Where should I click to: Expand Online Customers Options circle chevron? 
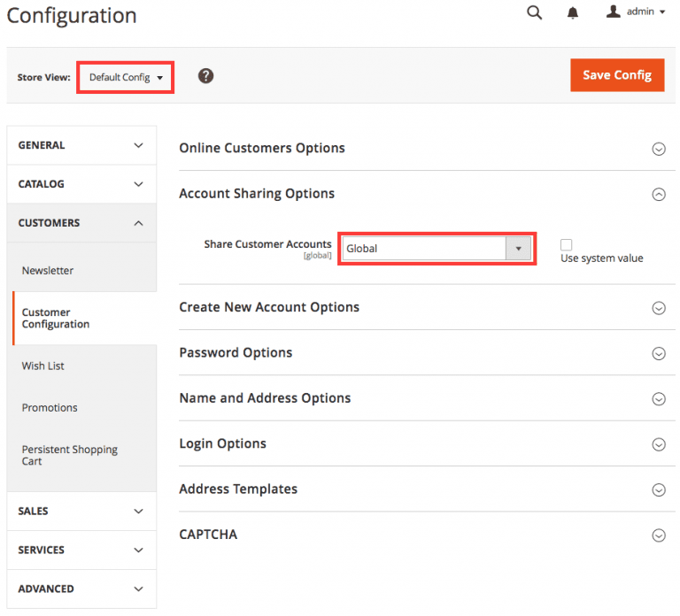(x=659, y=149)
